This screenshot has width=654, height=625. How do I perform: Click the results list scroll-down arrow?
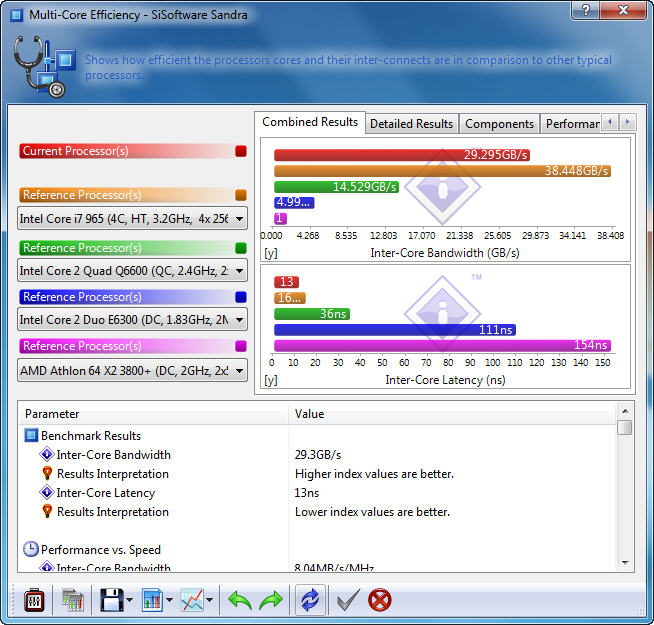click(x=625, y=563)
